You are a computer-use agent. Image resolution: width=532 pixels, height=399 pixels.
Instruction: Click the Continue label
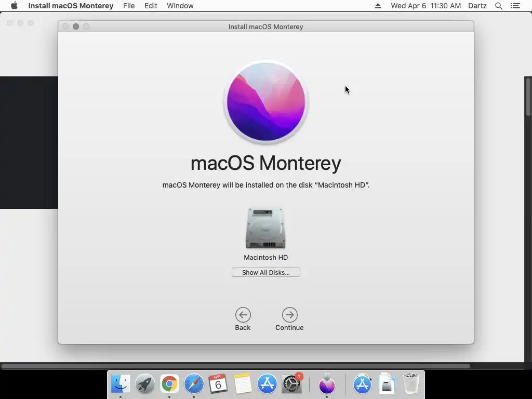289,327
